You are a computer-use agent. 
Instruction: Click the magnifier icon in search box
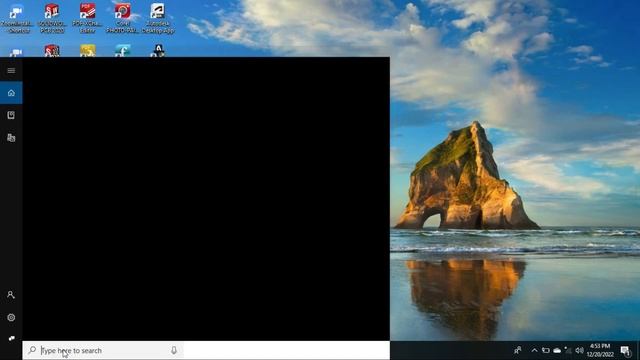[x=32, y=350]
